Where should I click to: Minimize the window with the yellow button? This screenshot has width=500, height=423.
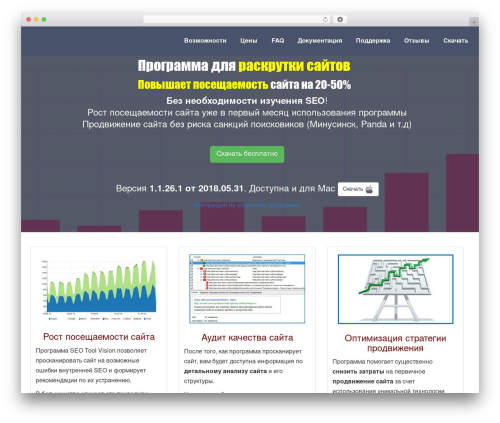click(x=36, y=19)
